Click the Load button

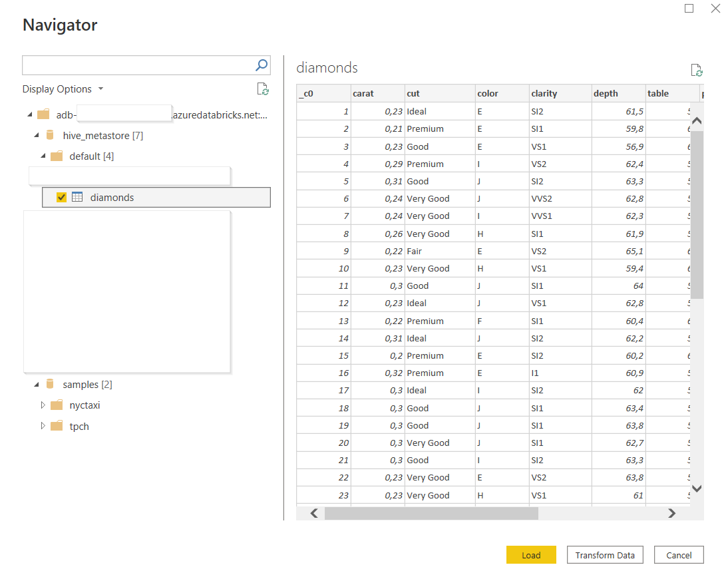point(531,555)
